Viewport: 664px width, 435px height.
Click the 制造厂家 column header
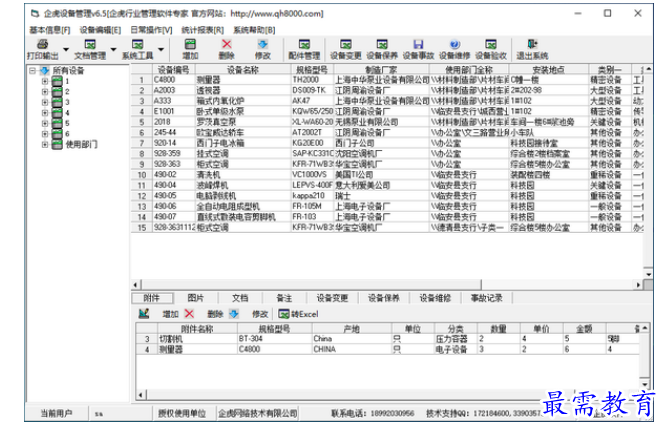(x=381, y=70)
